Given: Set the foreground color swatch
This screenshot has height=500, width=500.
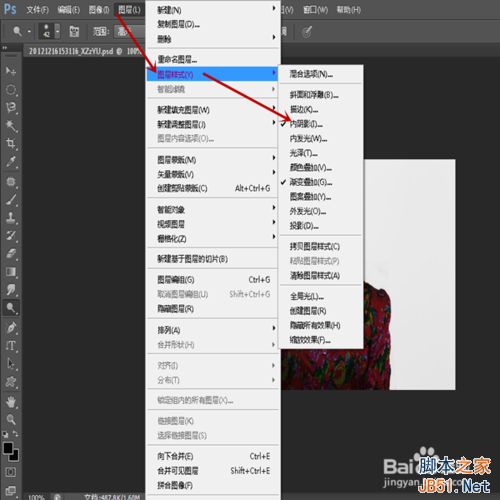Looking at the screenshot, I should point(8,448).
